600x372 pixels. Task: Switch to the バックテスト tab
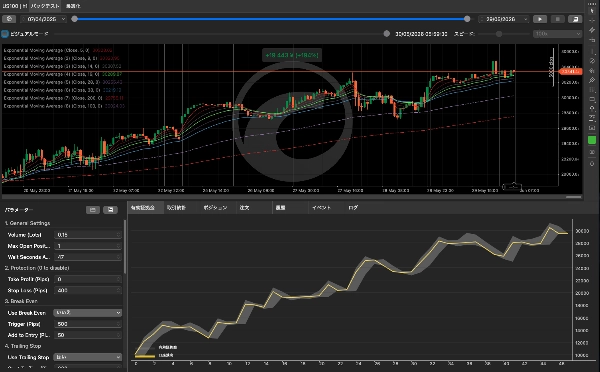coord(45,6)
